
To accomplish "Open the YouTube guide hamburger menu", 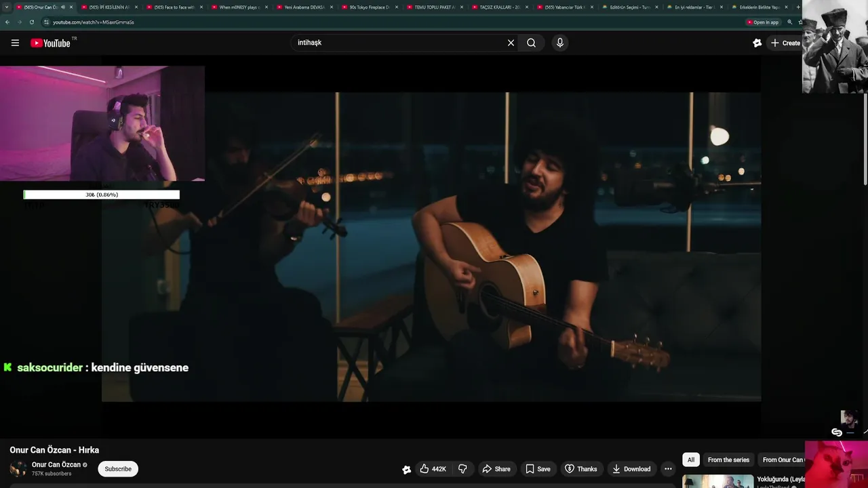I will coord(15,43).
